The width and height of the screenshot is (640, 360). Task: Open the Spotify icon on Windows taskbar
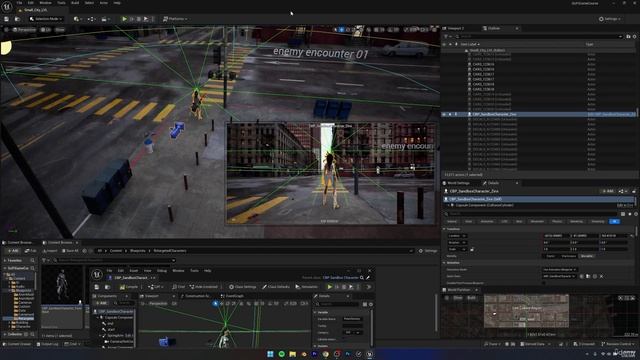[x=282, y=354]
